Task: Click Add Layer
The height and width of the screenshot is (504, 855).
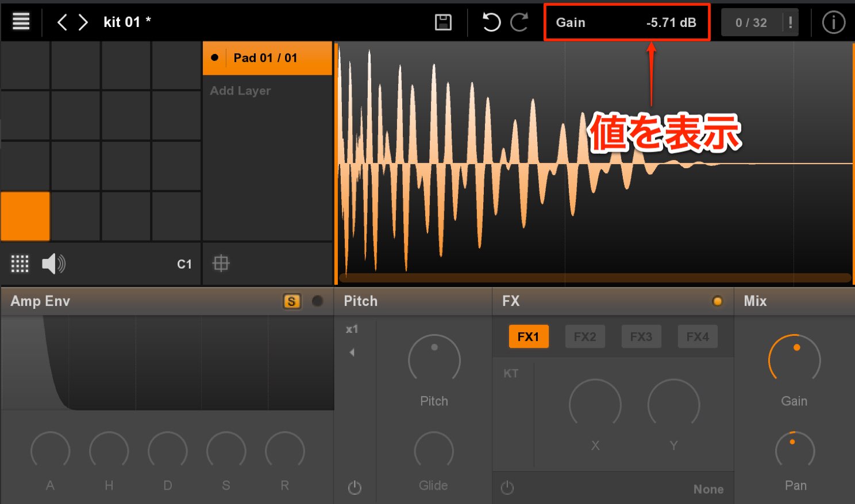Action: pyautogui.click(x=240, y=91)
